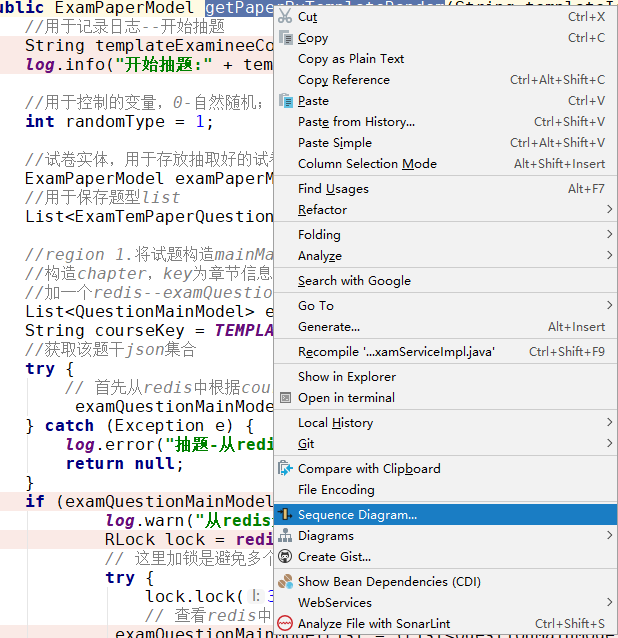Click the randomType variable in code
This screenshot has width=618, height=638.
[115, 121]
